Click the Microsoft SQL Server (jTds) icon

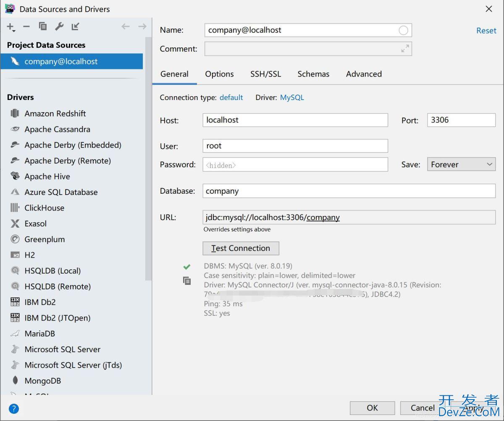[15, 365]
